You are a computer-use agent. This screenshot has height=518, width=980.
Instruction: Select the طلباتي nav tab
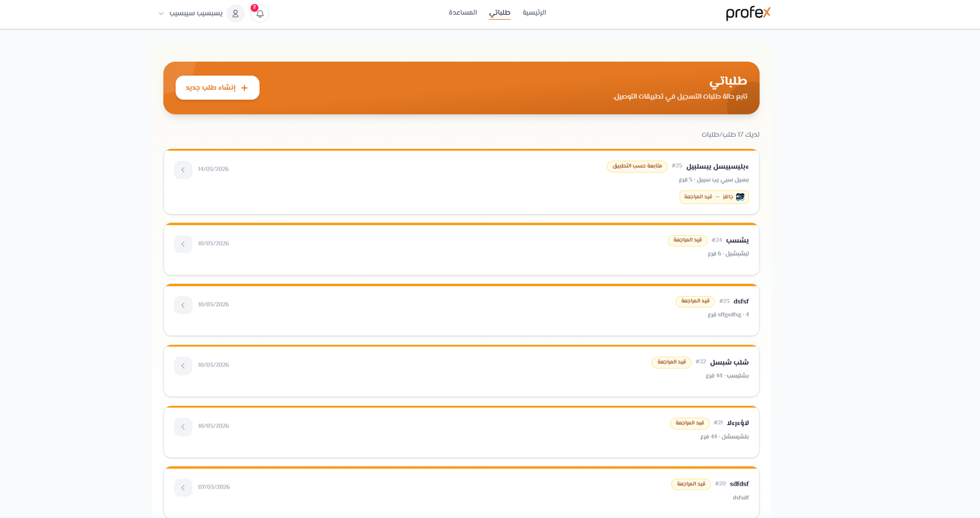pyautogui.click(x=500, y=13)
